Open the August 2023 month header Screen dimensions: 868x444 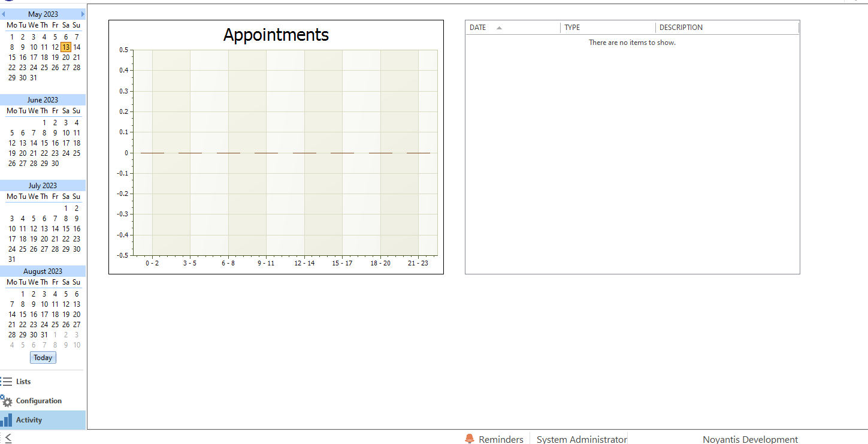click(x=43, y=271)
